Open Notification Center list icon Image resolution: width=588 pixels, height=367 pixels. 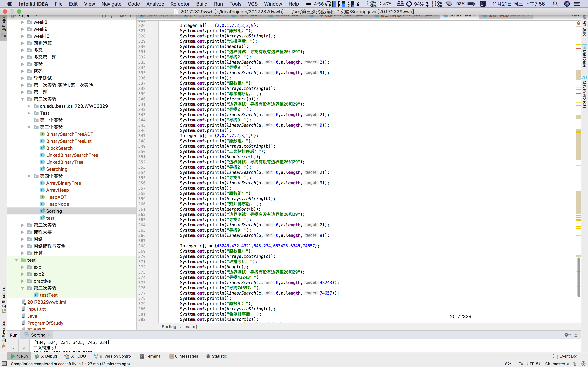pyautogui.click(x=577, y=4)
